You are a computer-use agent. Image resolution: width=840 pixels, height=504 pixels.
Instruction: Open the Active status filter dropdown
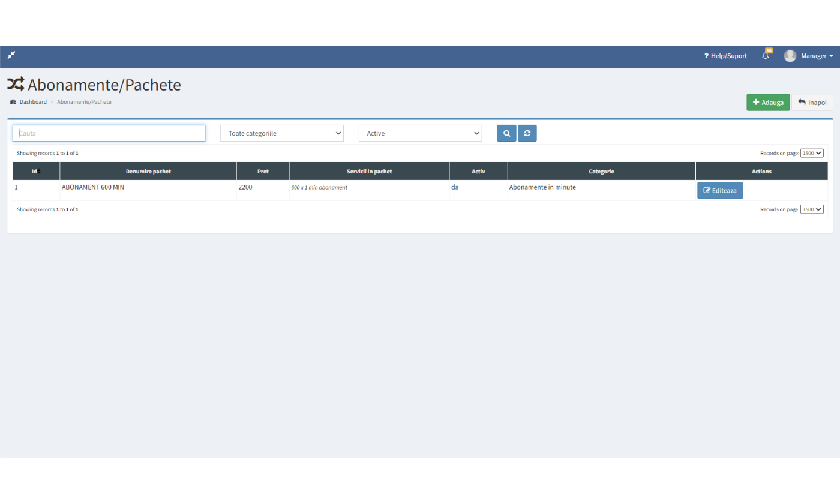pyautogui.click(x=420, y=133)
